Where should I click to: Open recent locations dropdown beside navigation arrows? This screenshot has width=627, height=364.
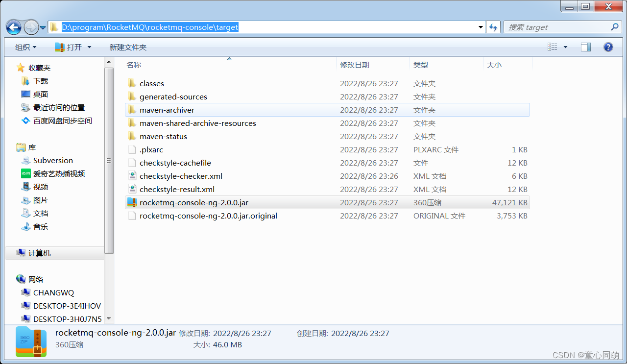(43, 27)
